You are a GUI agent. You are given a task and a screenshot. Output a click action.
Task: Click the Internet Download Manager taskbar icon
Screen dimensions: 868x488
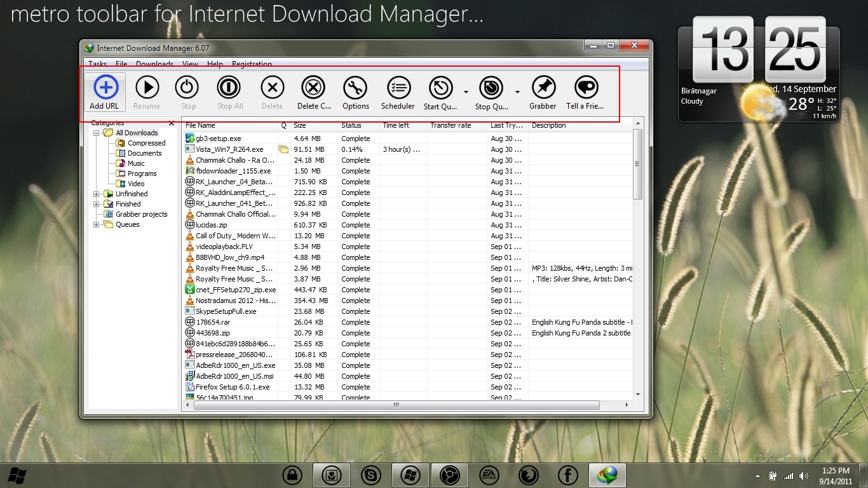click(x=607, y=475)
